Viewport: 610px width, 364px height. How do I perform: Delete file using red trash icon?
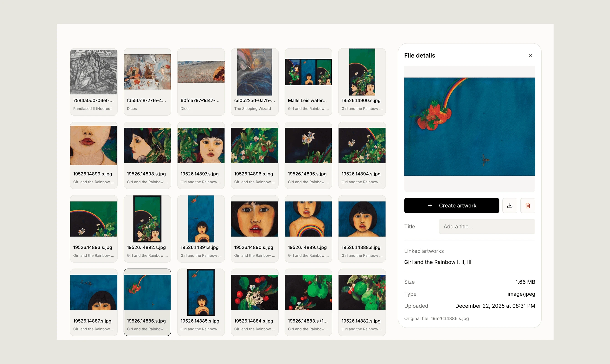[528, 206]
